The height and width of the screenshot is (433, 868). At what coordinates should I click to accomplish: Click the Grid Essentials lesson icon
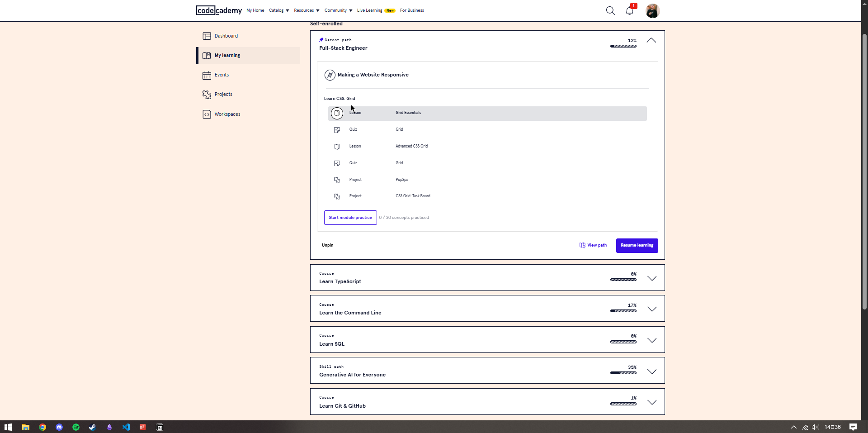[337, 113]
